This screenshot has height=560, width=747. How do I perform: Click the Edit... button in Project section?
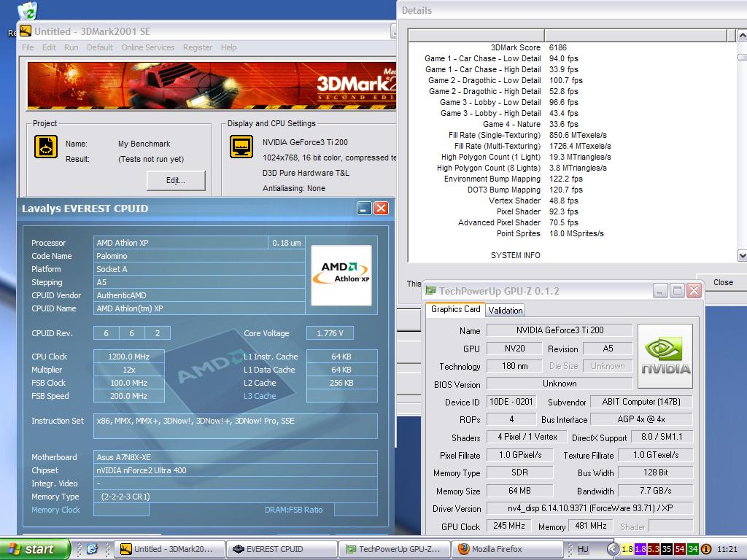tap(176, 181)
